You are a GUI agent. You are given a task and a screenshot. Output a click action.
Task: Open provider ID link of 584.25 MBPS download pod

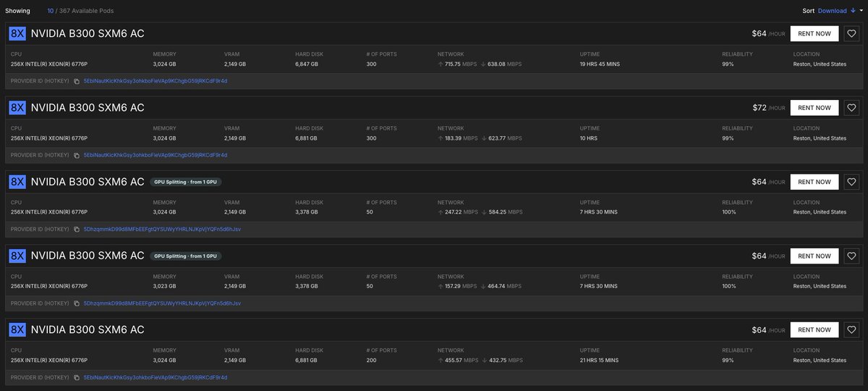[162, 229]
